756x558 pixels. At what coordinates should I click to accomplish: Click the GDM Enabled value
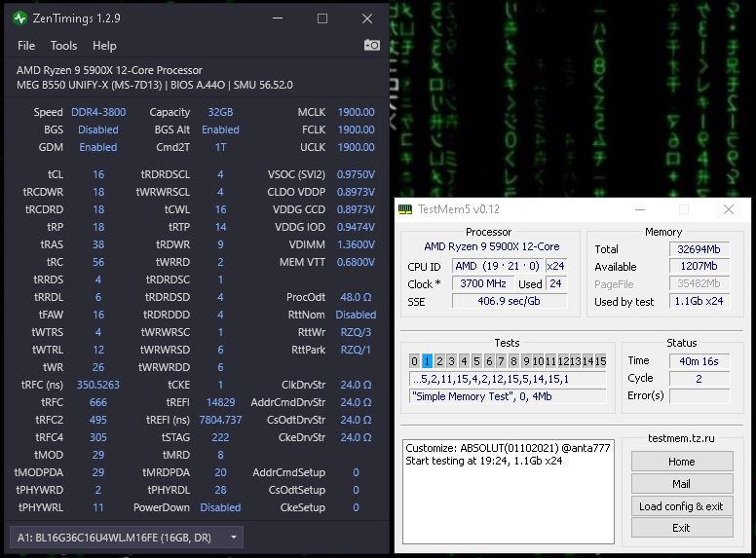pyautogui.click(x=98, y=147)
